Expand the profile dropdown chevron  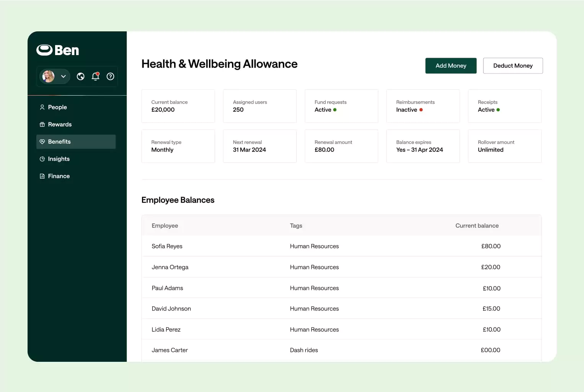tap(64, 76)
